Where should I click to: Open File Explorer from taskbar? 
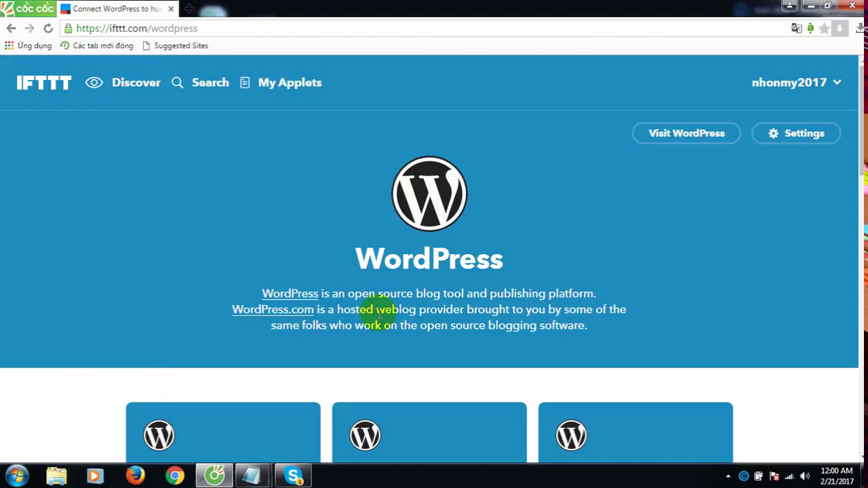pos(56,476)
